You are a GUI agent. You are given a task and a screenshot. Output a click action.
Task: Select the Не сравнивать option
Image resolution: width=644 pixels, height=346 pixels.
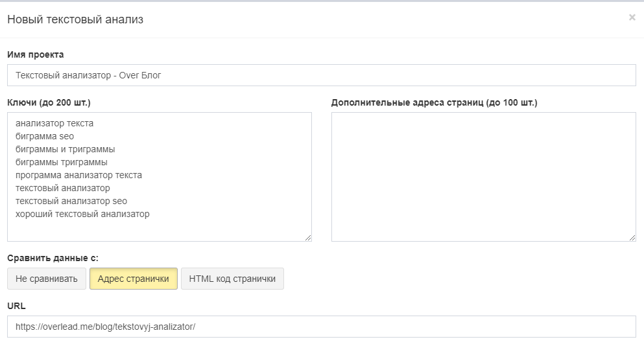coord(47,279)
